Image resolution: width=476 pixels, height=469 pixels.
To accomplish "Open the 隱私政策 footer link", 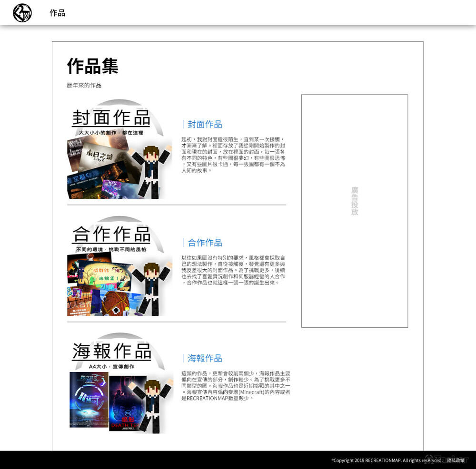I will [456, 460].
